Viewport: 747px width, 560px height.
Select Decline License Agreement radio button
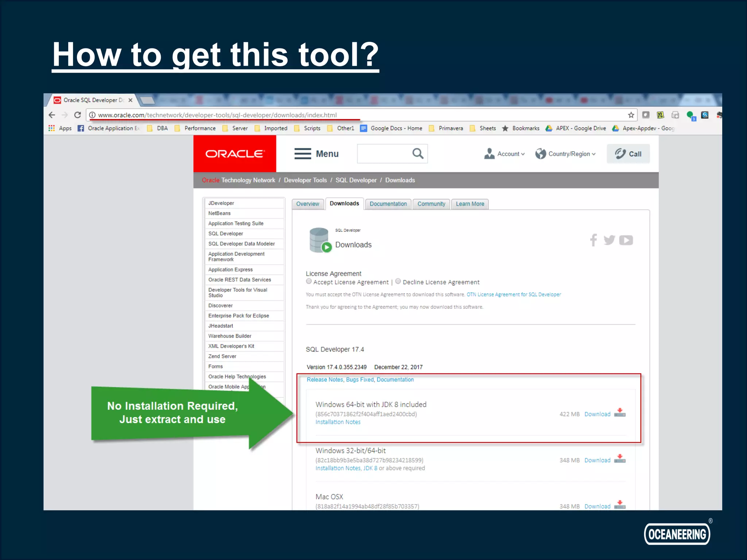(398, 281)
